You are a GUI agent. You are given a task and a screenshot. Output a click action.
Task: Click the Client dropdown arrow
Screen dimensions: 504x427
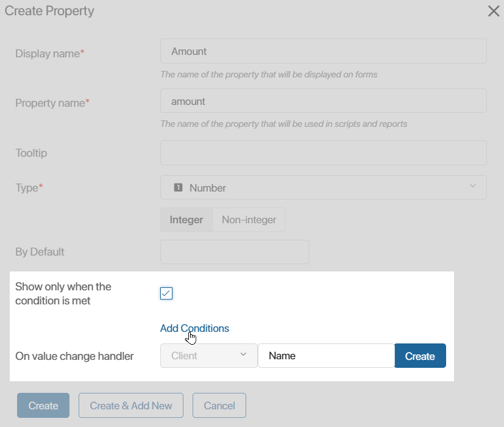[243, 354]
